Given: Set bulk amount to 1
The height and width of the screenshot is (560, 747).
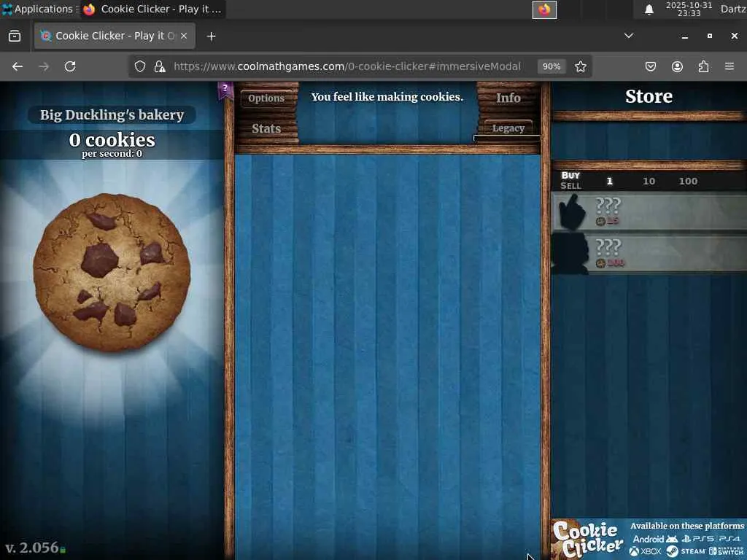Looking at the screenshot, I should [609, 181].
